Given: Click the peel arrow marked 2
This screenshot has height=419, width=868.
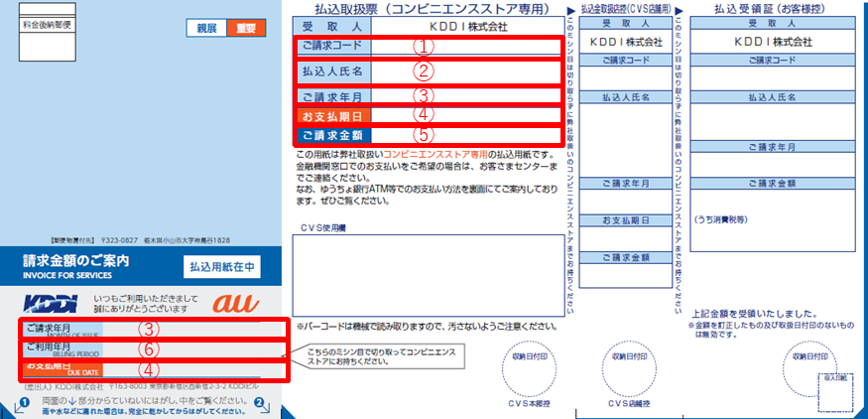Looking at the screenshot, I should pyautogui.click(x=262, y=406).
